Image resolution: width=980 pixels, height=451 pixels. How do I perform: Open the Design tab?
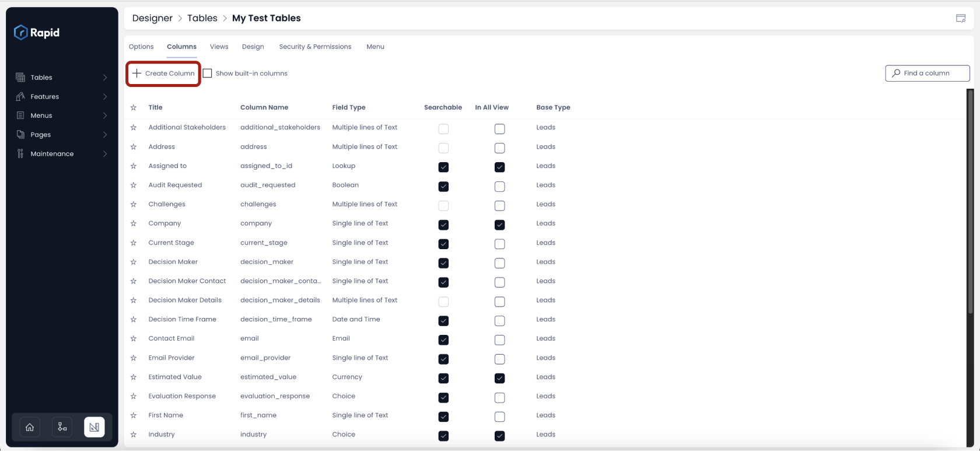pyautogui.click(x=253, y=47)
